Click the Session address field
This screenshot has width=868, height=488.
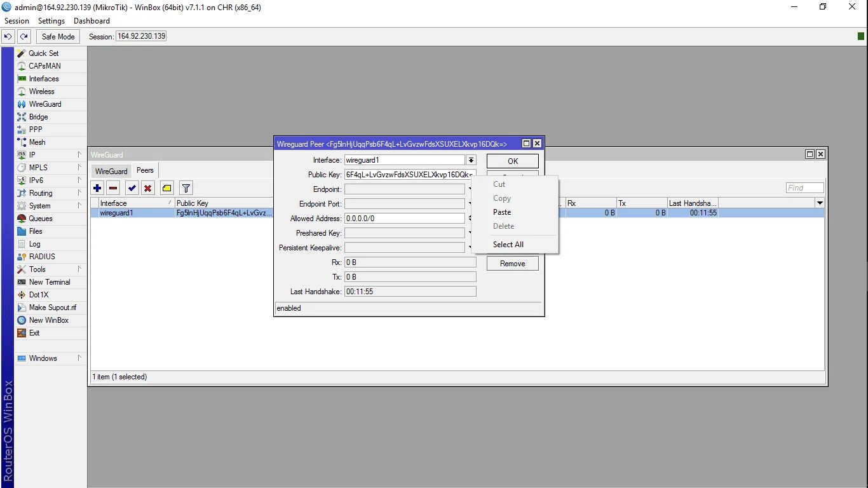[x=141, y=36]
